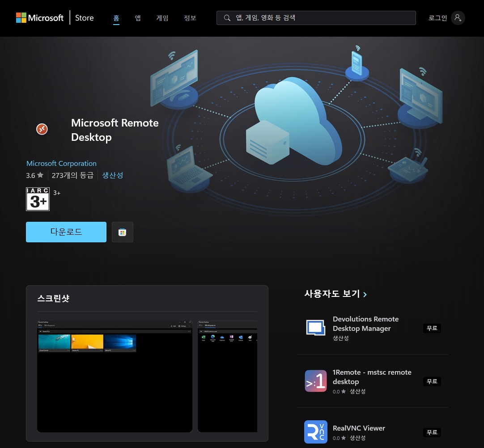Image resolution: width=484 pixels, height=448 pixels.
Task: Click the 3+ age label text
Action: coord(57,193)
